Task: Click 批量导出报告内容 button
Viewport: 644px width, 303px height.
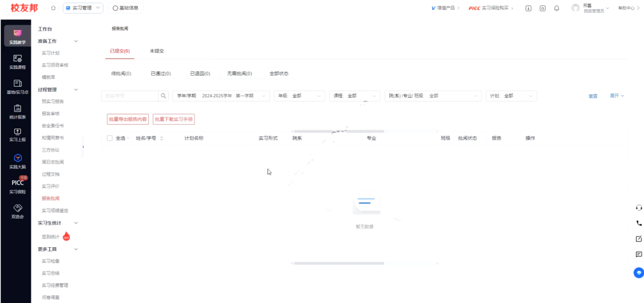Action: coord(128,119)
